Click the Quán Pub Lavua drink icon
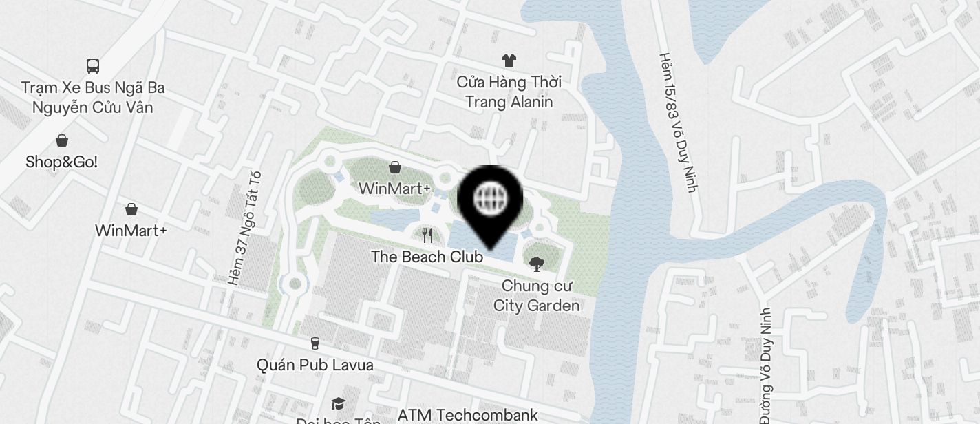The width and height of the screenshot is (980, 424). tap(315, 343)
